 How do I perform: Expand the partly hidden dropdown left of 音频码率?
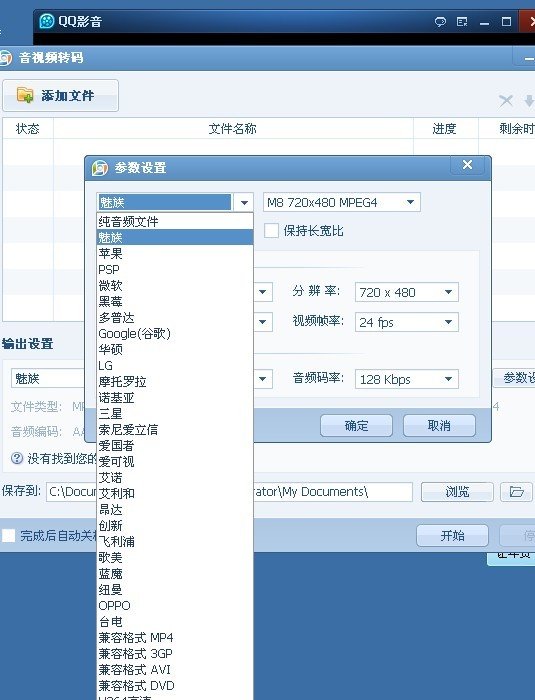263,379
